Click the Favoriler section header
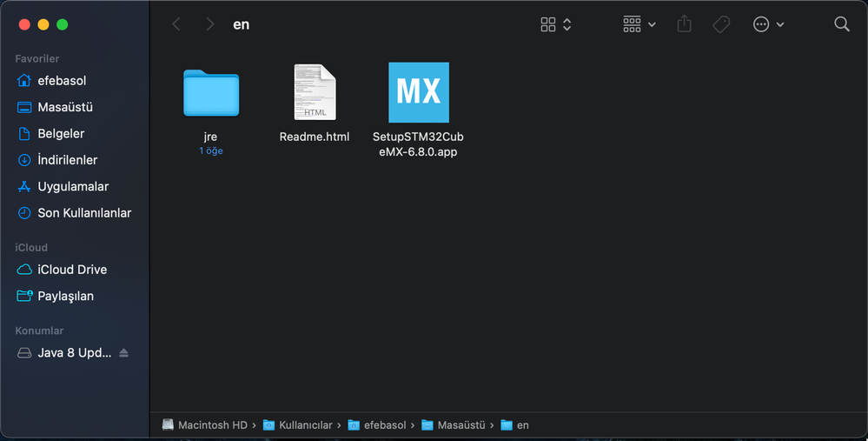The image size is (868, 441). click(x=37, y=59)
